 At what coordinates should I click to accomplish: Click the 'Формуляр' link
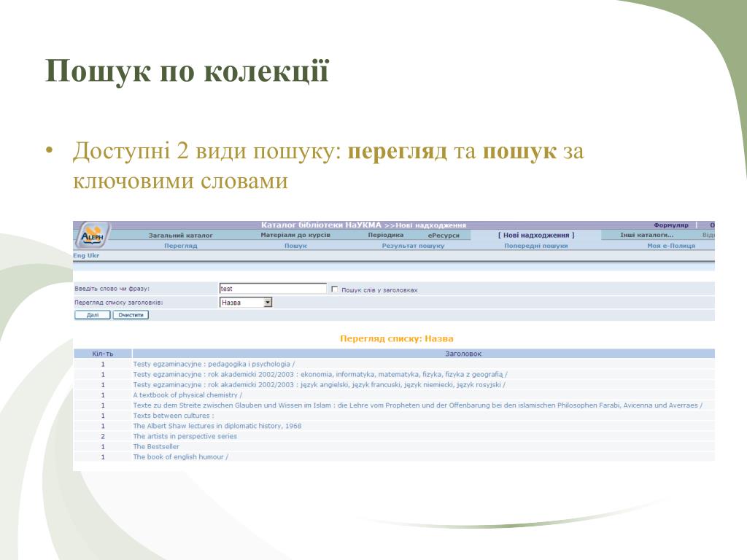(x=671, y=225)
